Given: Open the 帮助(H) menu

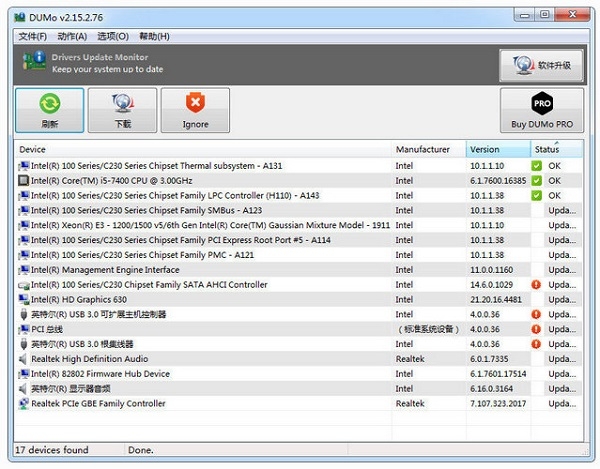Looking at the screenshot, I should point(153,37).
